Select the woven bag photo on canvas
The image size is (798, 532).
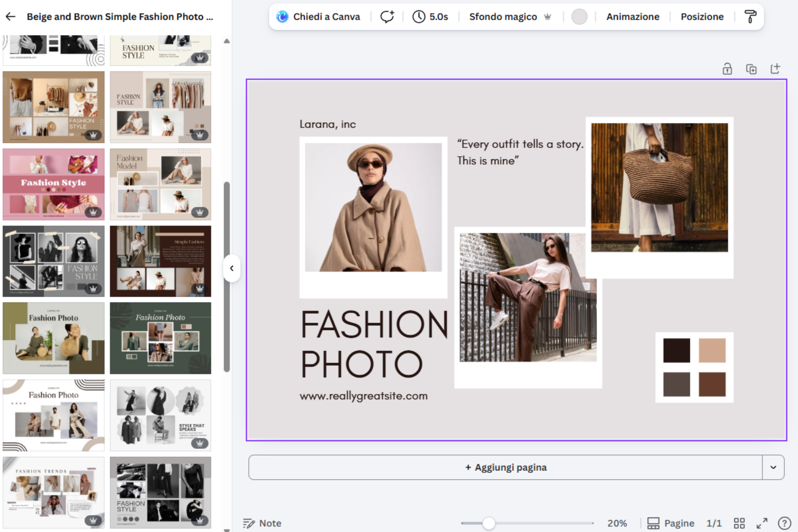pyautogui.click(x=659, y=187)
